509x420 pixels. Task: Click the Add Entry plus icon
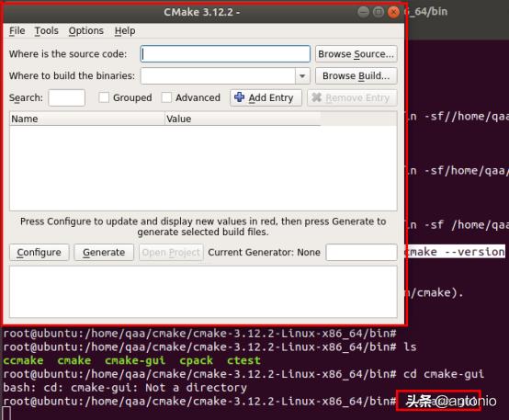239,97
